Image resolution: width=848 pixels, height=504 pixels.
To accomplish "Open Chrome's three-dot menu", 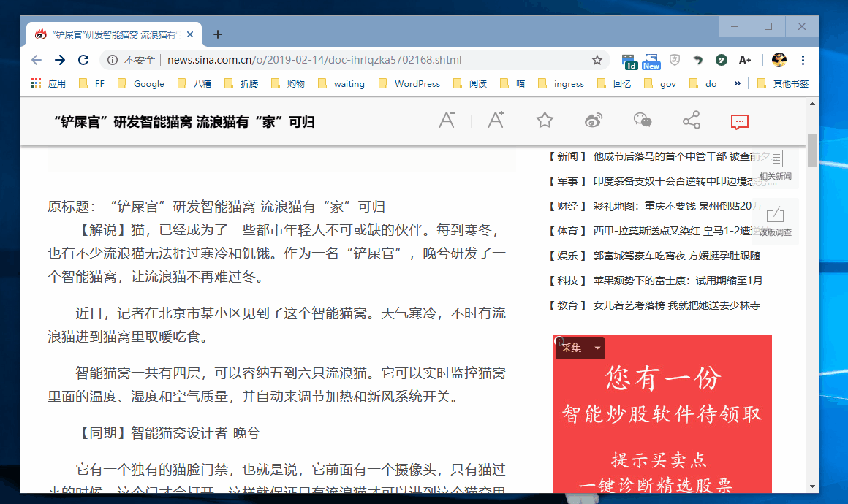I will (x=803, y=60).
